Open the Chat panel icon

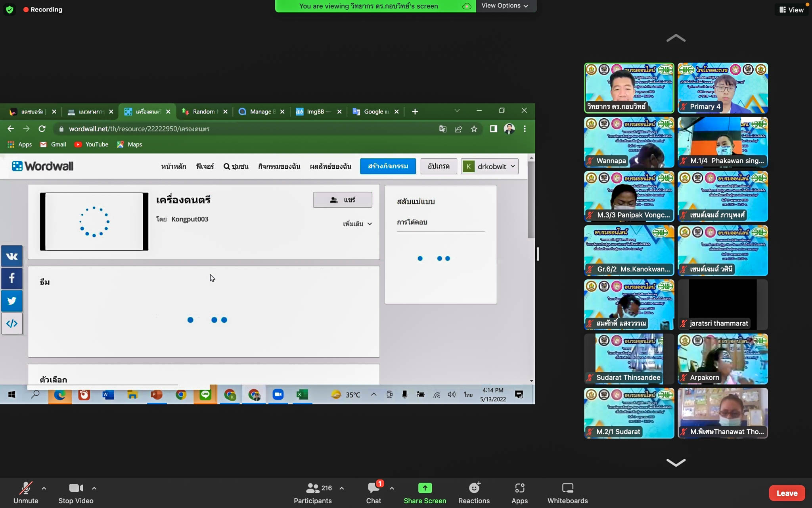(373, 488)
